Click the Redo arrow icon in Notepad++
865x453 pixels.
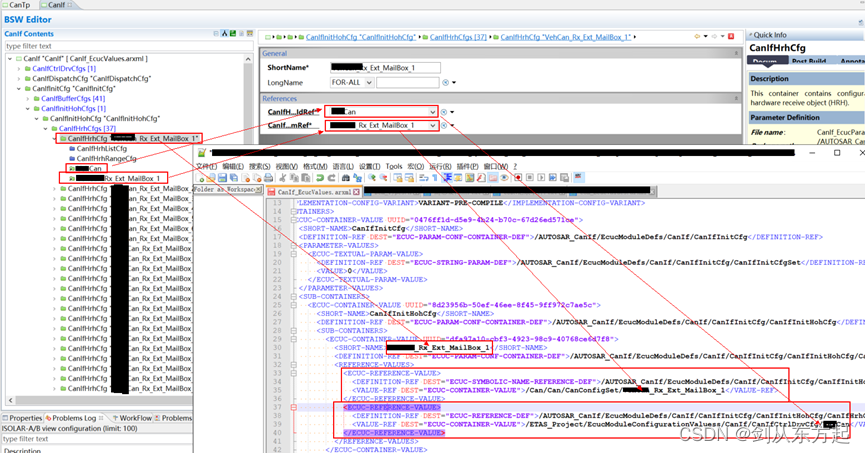point(332,178)
